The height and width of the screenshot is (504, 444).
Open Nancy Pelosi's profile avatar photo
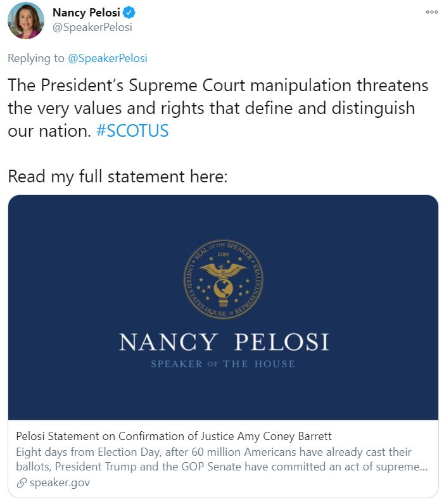coord(26,20)
